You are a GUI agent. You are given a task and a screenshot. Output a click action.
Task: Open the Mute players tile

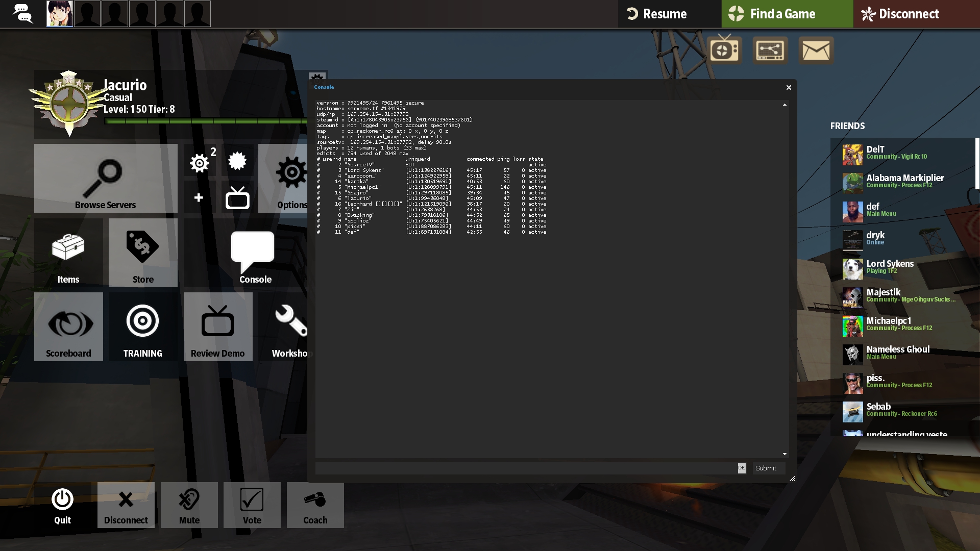[x=189, y=505]
